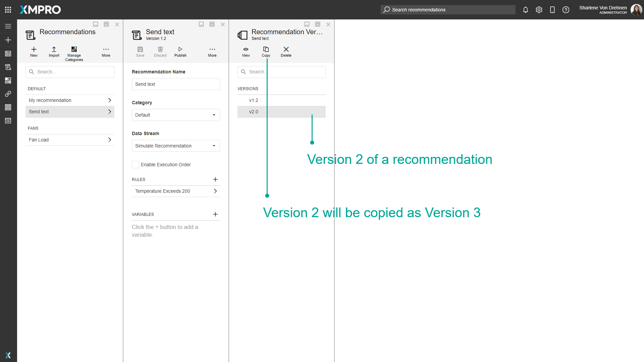
Task: Open the notifications bell
Action: [525, 10]
